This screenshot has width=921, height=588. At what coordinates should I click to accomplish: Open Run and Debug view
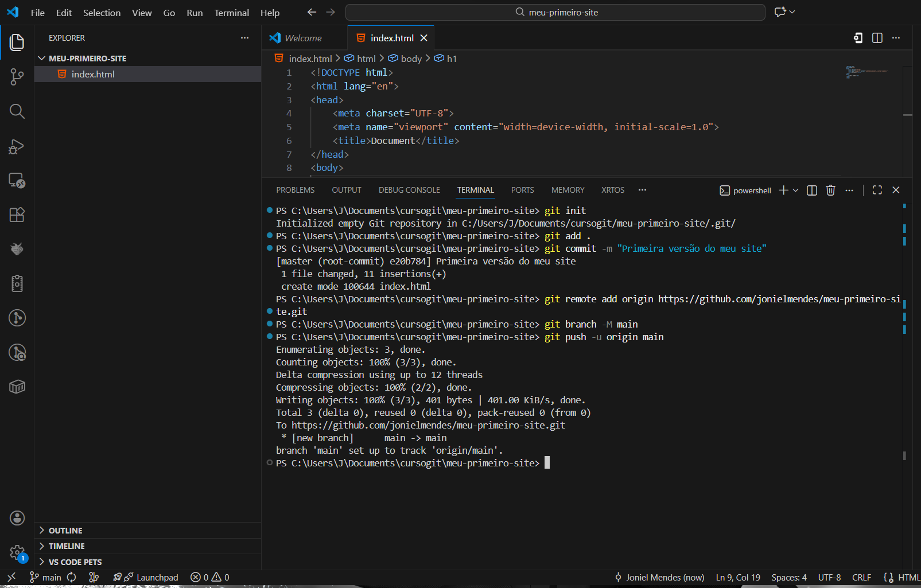tap(17, 146)
